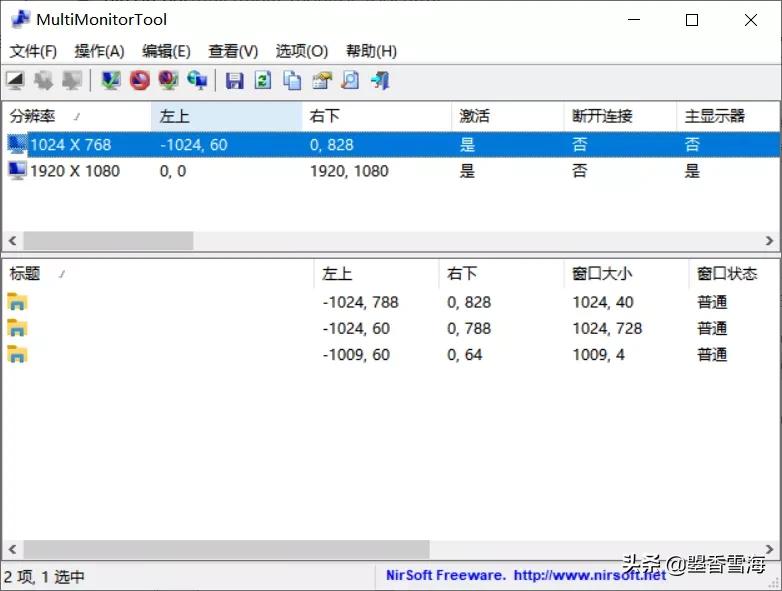Image resolution: width=782 pixels, height=591 pixels.
Task: Click the 0, 828 cell in selected monitor row
Action: click(332, 145)
